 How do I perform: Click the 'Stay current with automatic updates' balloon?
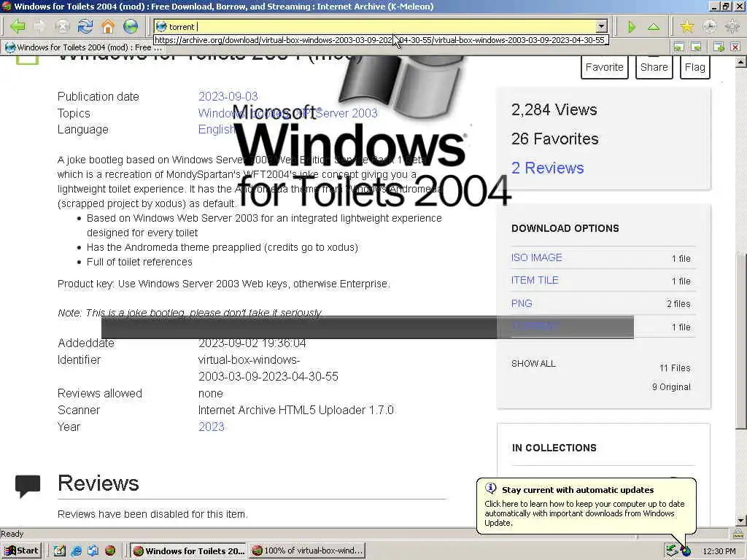click(587, 506)
